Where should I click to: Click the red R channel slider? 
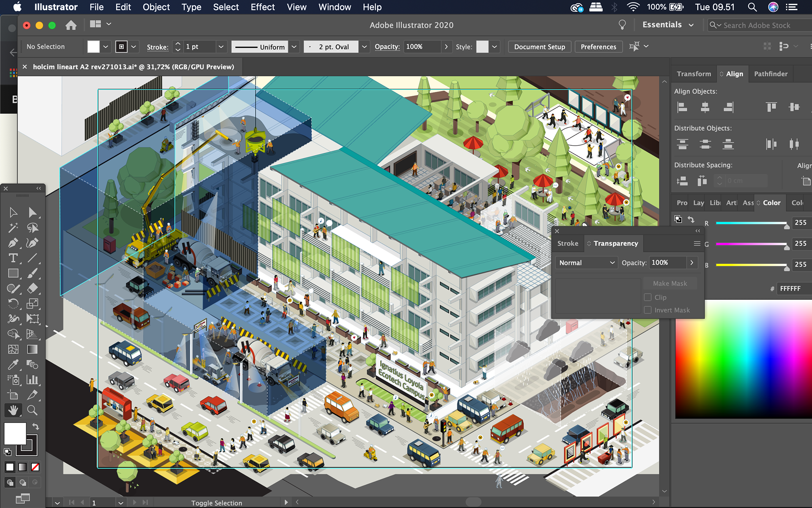[751, 223]
